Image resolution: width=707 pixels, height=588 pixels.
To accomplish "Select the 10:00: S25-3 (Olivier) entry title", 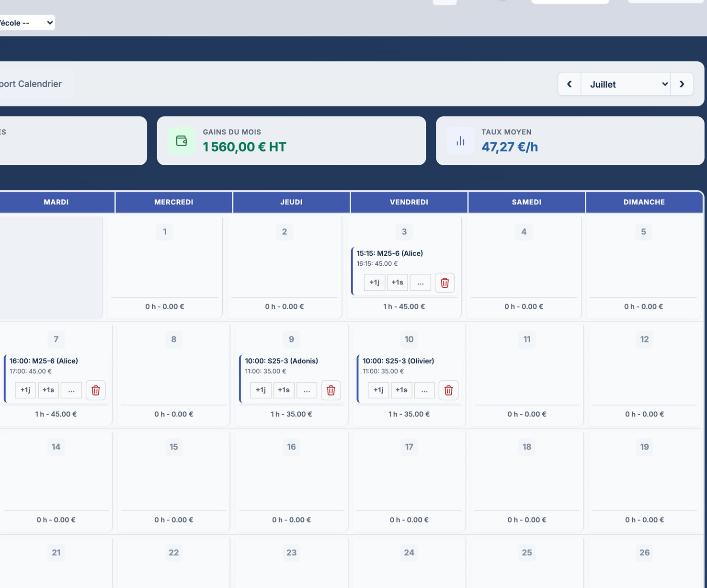I will 399,361.
